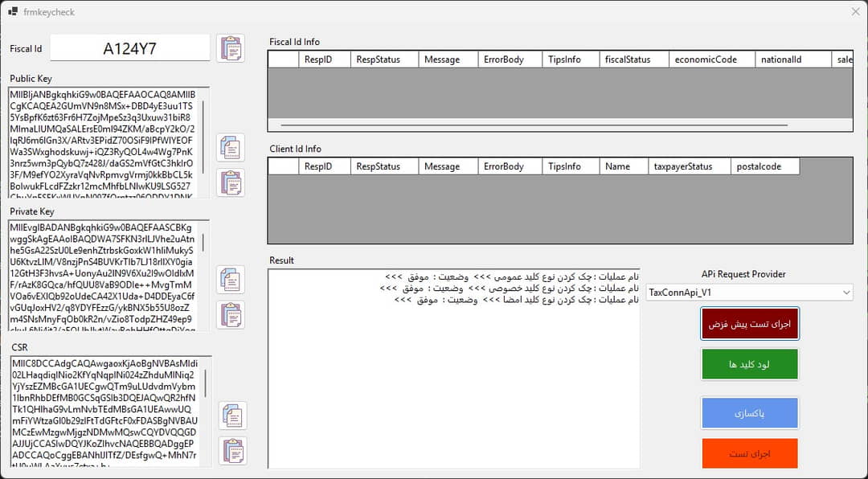The height and width of the screenshot is (479, 868).
Task: Click the copy icon beside CSR box
Action: (233, 416)
